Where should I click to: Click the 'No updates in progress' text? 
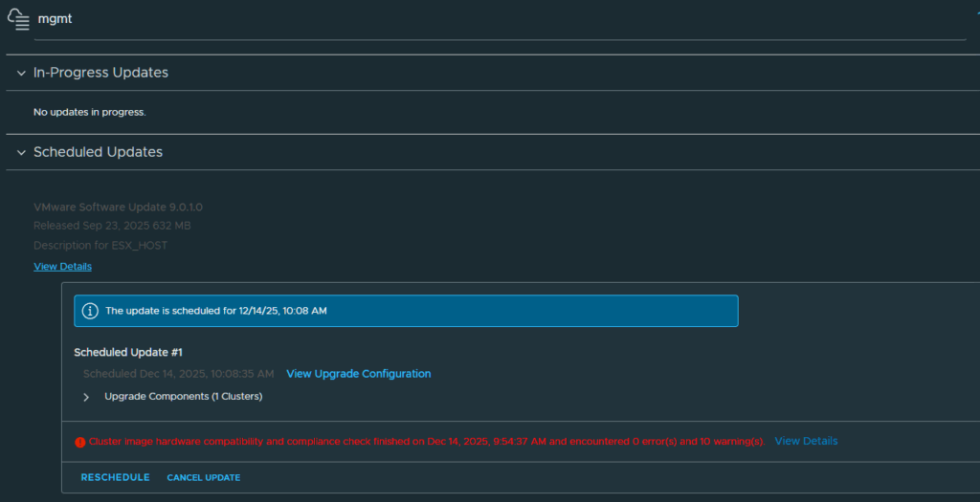[89, 113]
